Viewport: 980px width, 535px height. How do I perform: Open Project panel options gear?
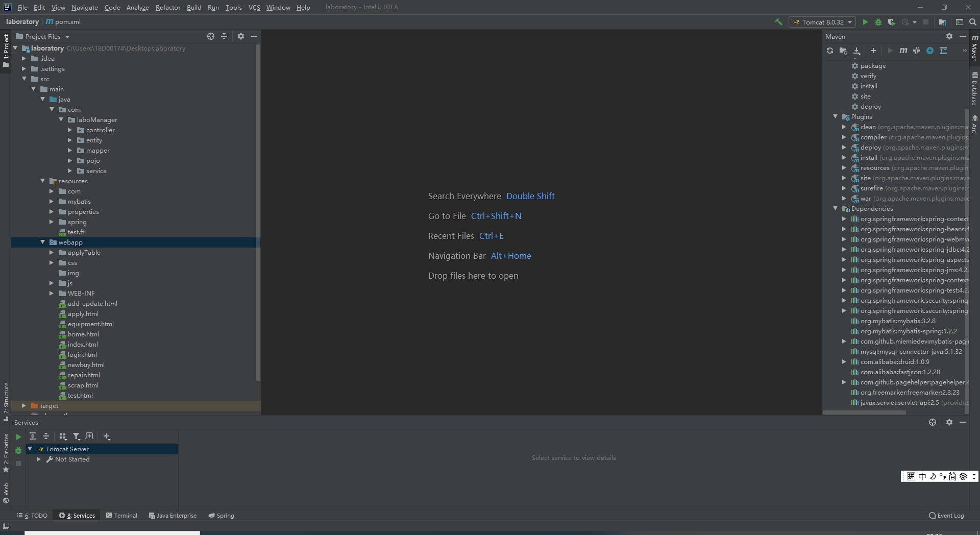[x=241, y=36]
